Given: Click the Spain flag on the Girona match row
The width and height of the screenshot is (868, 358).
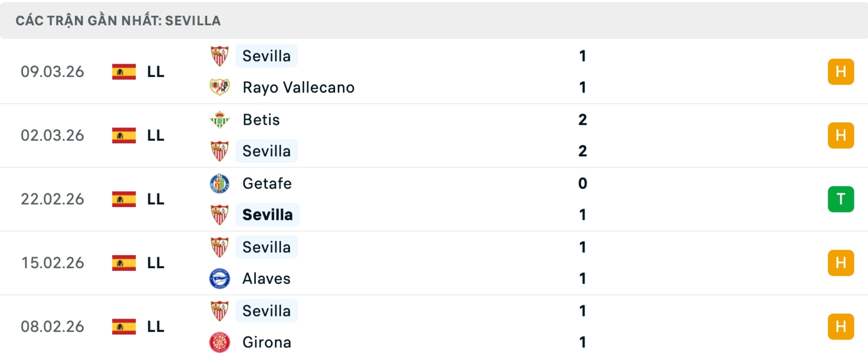Looking at the screenshot, I should [124, 326].
